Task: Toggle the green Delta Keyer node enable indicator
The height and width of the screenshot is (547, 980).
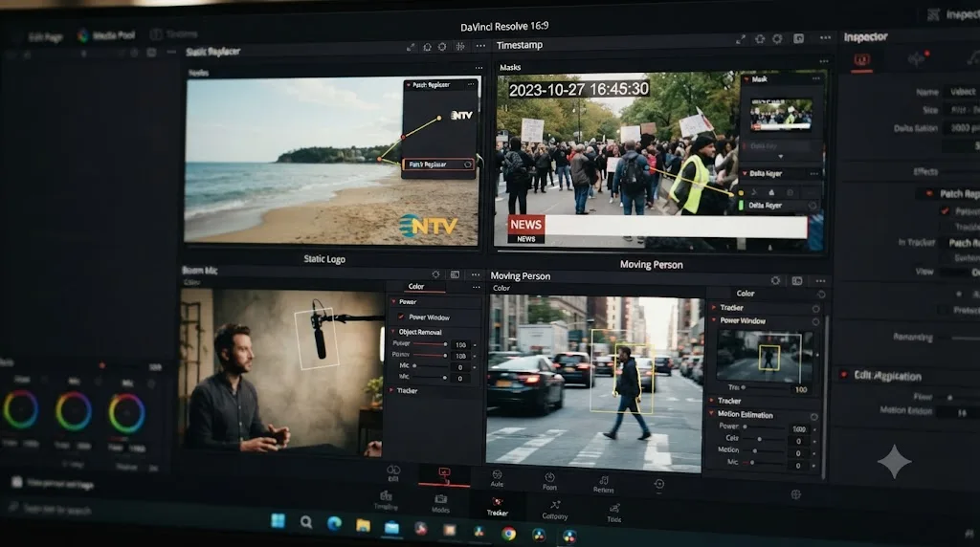Action: (742, 205)
